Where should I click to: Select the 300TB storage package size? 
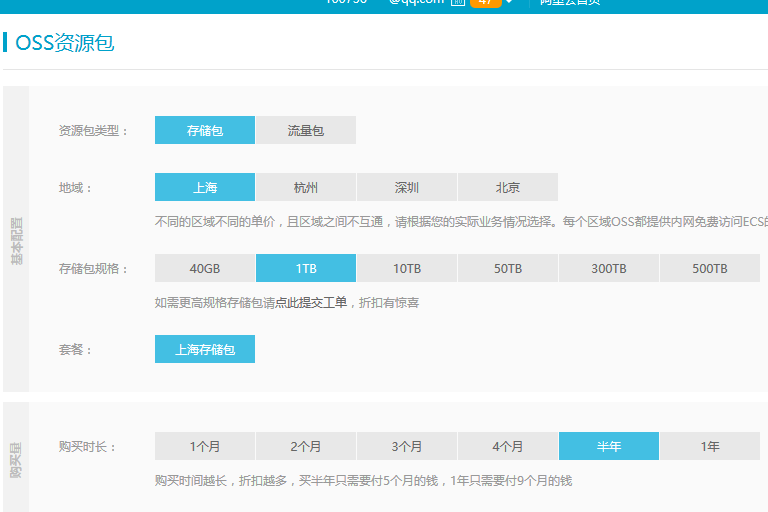tap(609, 268)
